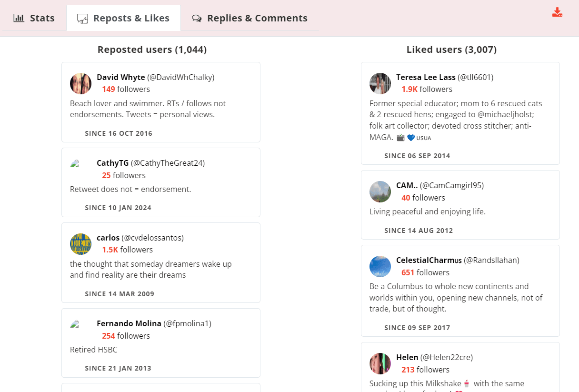Click CAM.. user avatar image
Viewport: 579px width, 392px height.
click(x=380, y=191)
